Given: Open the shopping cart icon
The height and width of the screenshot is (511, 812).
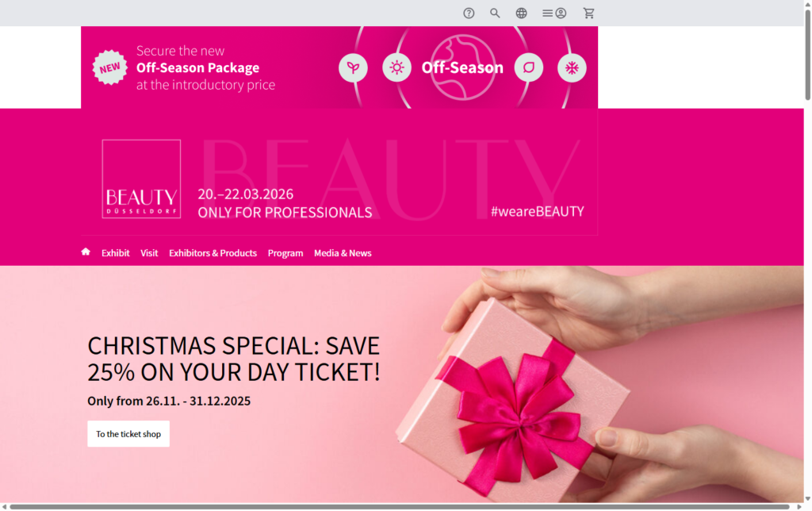Looking at the screenshot, I should (589, 13).
